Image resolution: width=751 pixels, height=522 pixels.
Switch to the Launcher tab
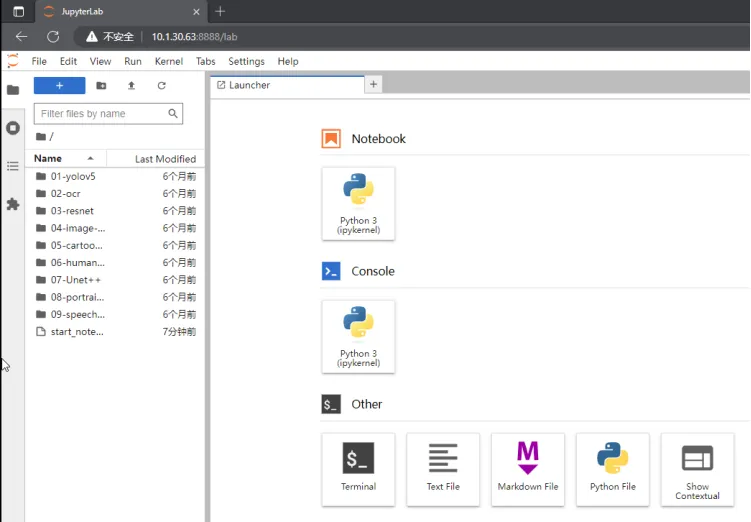coord(287,85)
